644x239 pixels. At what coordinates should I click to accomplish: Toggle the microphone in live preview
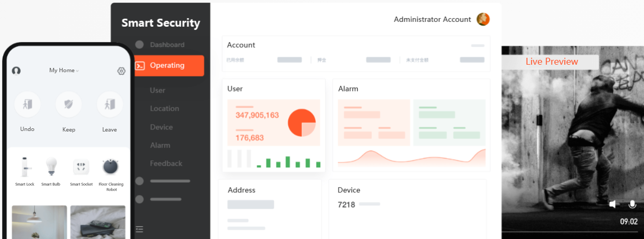pyautogui.click(x=632, y=204)
